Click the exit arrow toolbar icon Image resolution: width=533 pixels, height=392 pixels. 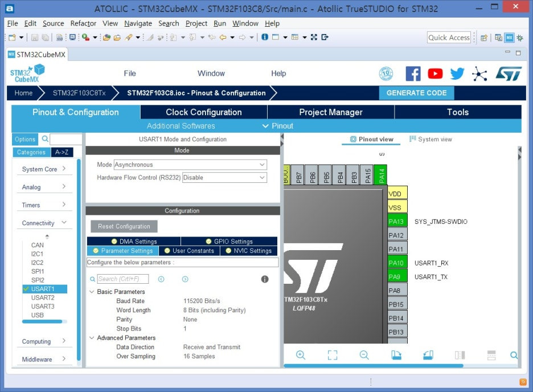point(325,37)
